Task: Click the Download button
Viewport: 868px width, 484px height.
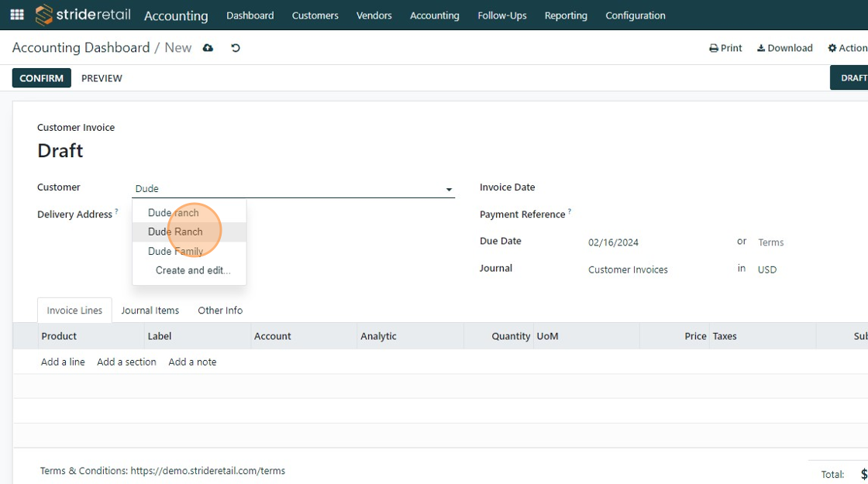Action: [x=785, y=48]
